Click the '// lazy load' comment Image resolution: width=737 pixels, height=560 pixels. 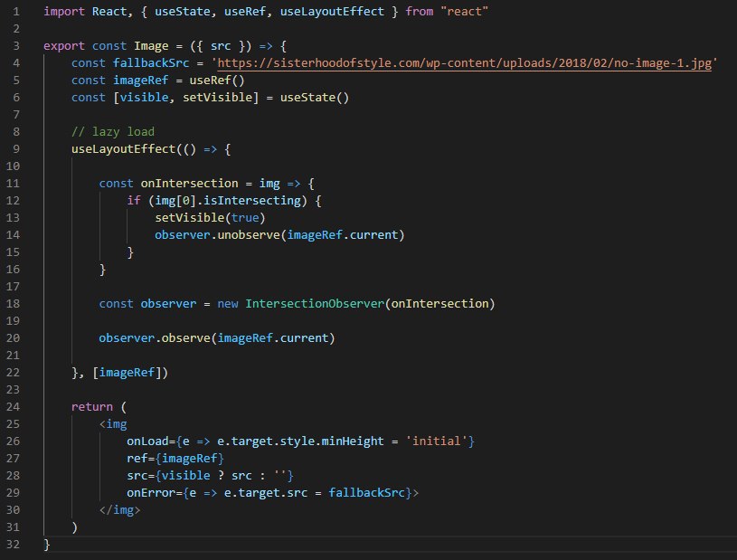point(113,132)
